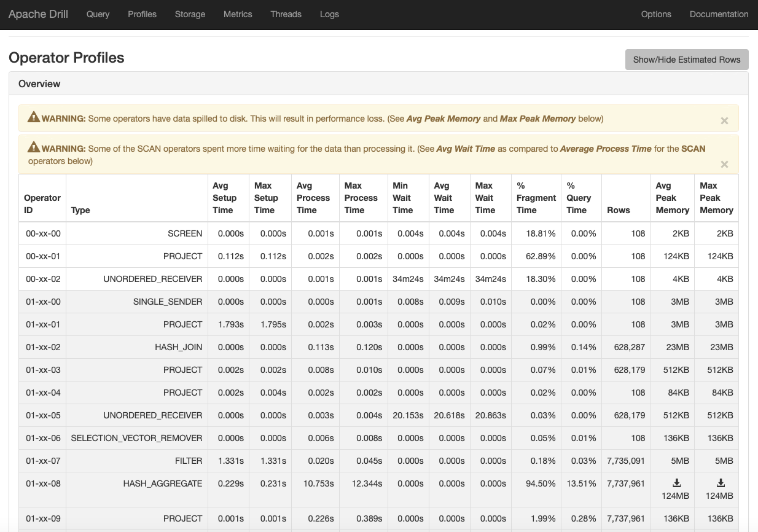Click the warning triangle in the SCAN alert

34,147
